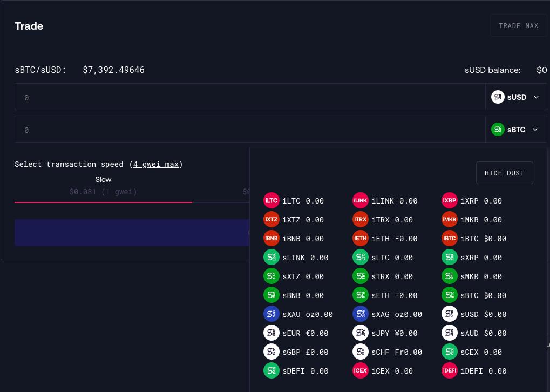Click the sBTC amount input field
The image size is (550, 392).
click(x=249, y=130)
